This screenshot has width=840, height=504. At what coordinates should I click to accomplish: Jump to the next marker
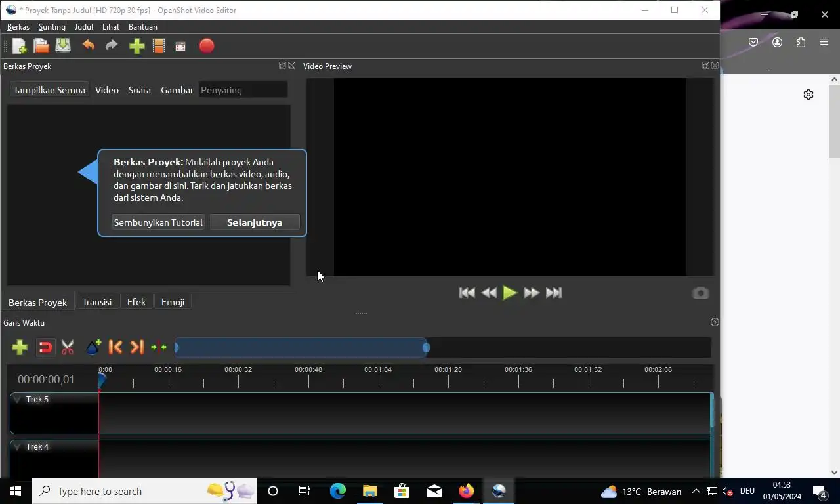(136, 347)
